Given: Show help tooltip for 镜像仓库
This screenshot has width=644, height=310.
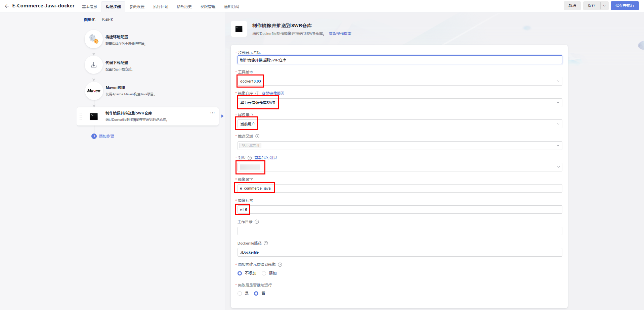Looking at the screenshot, I should click(257, 94).
